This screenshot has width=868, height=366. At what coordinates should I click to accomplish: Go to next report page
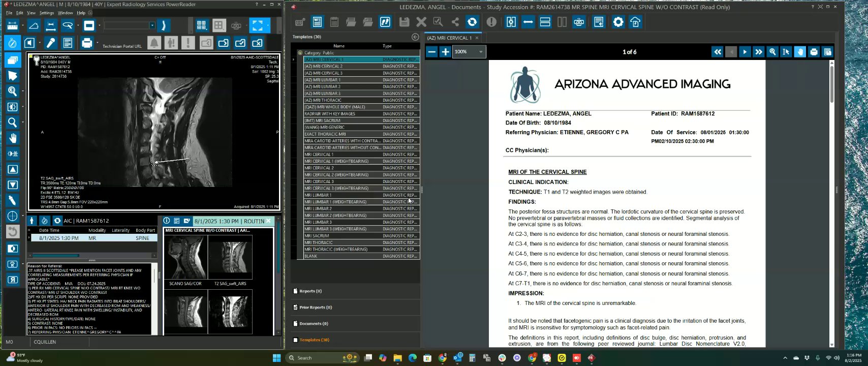[x=745, y=52]
